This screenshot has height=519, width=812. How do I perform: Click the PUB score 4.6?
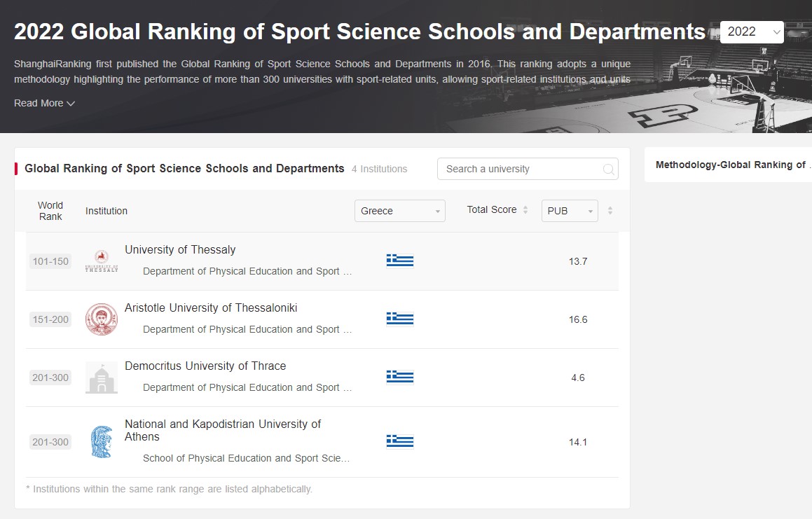point(578,378)
